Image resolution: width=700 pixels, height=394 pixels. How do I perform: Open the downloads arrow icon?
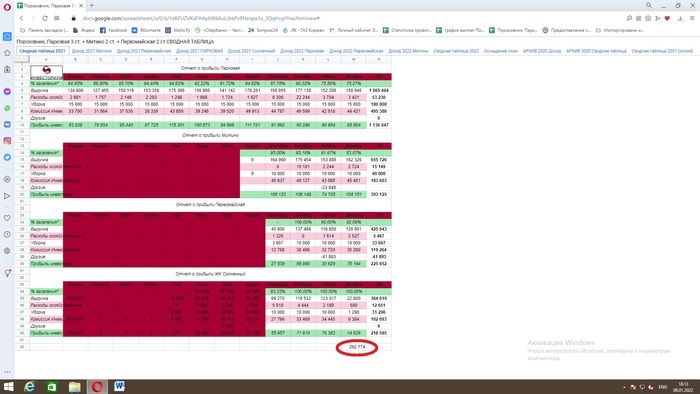click(x=680, y=18)
